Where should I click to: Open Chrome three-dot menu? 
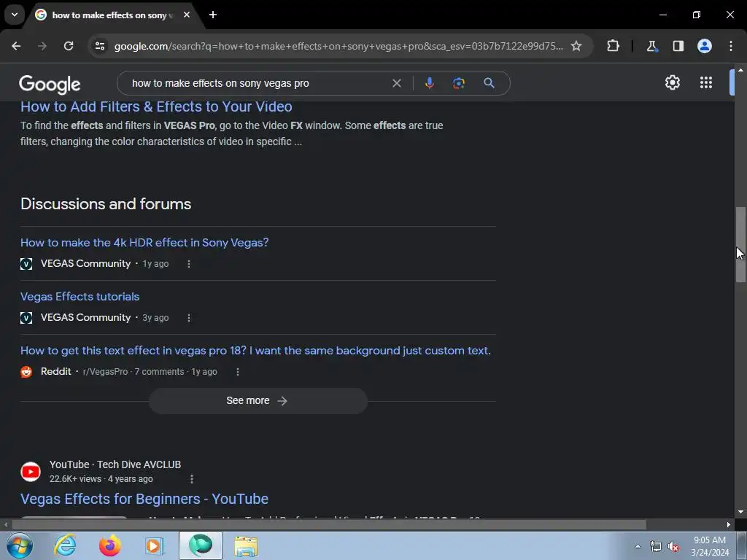pyautogui.click(x=731, y=46)
